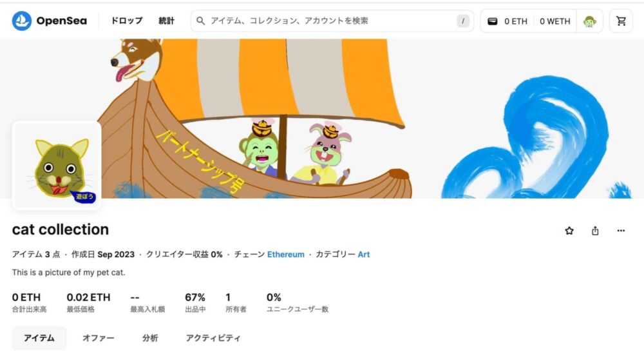Viewport: 644px width, 354px height.
Task: Switch to the アクティビティ tab
Action: (213, 338)
